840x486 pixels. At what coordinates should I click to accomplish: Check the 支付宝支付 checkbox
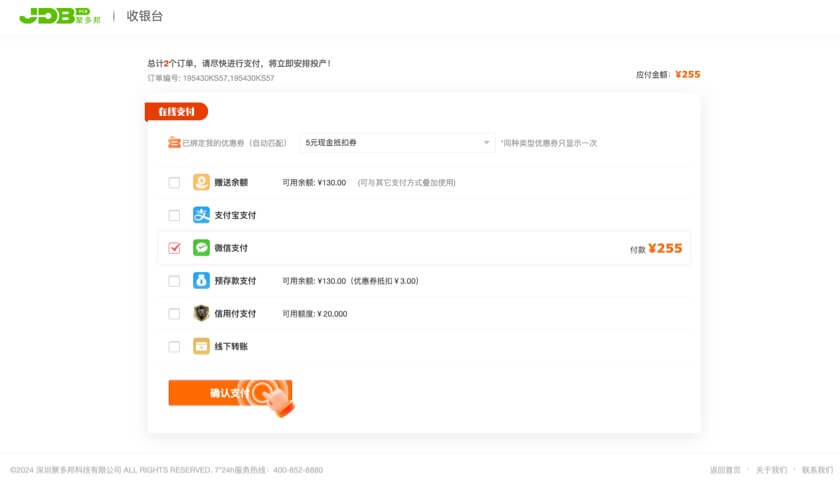(x=174, y=215)
